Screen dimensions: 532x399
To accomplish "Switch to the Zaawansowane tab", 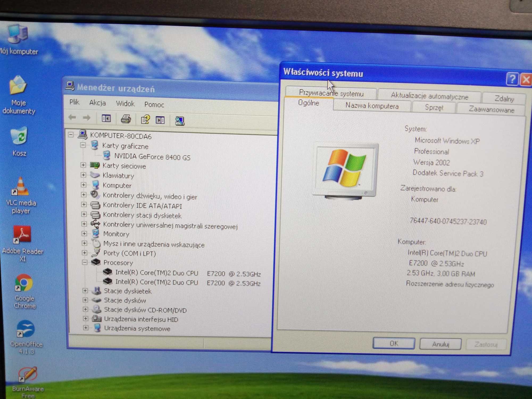I will pyautogui.click(x=491, y=109).
